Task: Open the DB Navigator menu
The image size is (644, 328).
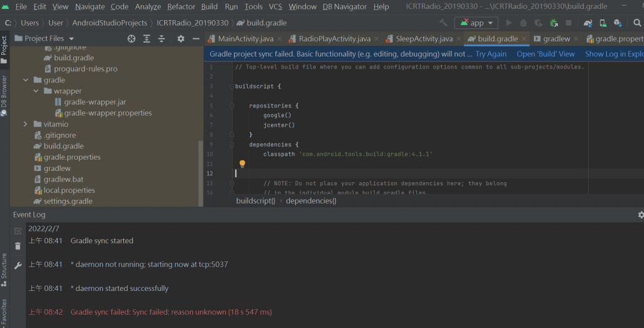Action: pyautogui.click(x=345, y=6)
